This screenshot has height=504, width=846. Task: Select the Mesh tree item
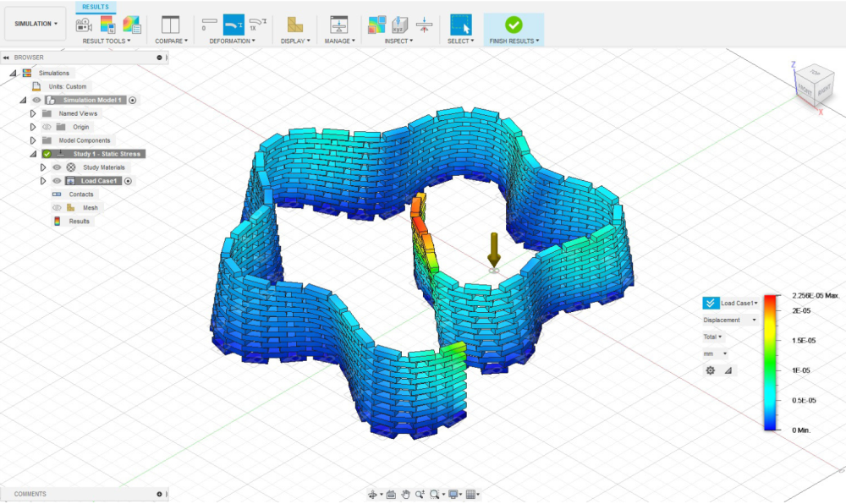click(91, 207)
